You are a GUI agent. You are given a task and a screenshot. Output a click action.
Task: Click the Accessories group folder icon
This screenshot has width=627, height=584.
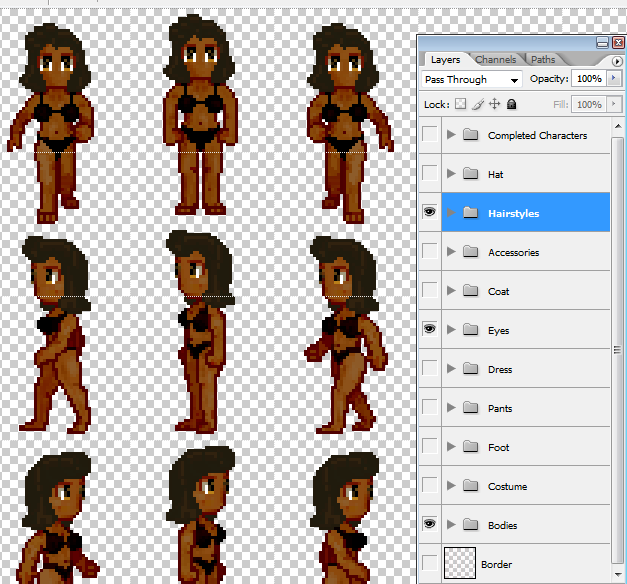point(471,252)
